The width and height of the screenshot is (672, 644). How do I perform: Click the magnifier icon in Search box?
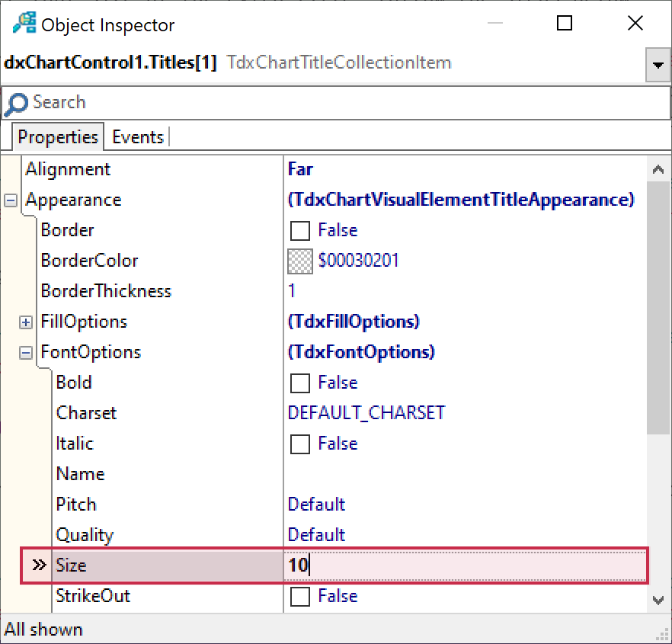pos(16,103)
